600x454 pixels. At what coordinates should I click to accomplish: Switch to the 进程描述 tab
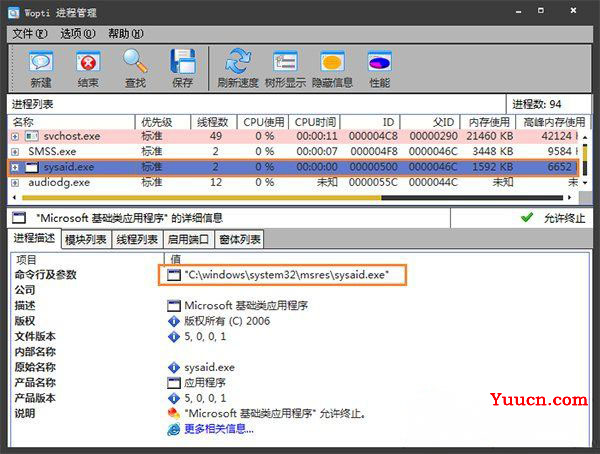34,238
